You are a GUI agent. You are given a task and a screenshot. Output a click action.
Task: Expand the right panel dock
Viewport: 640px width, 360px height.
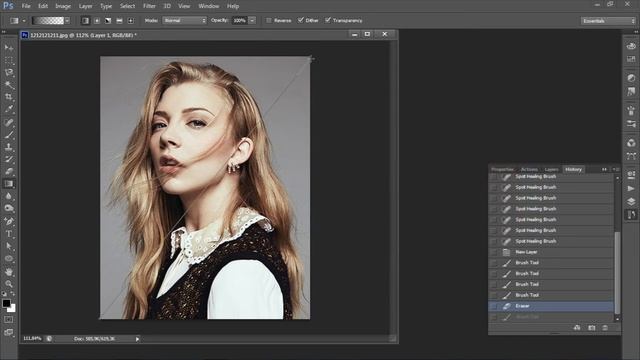636,32
